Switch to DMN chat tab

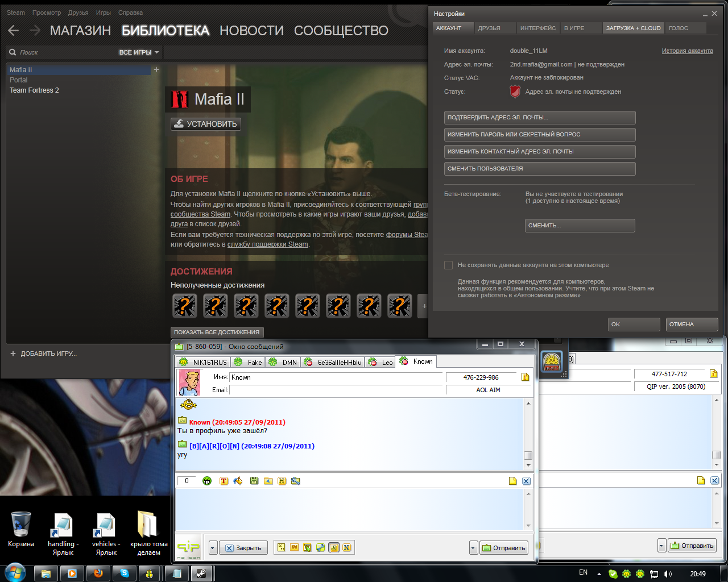pos(283,362)
